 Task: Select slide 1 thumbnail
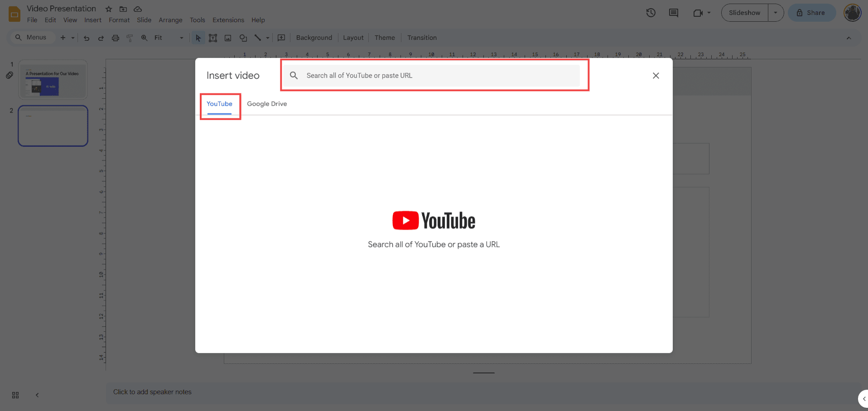53,80
